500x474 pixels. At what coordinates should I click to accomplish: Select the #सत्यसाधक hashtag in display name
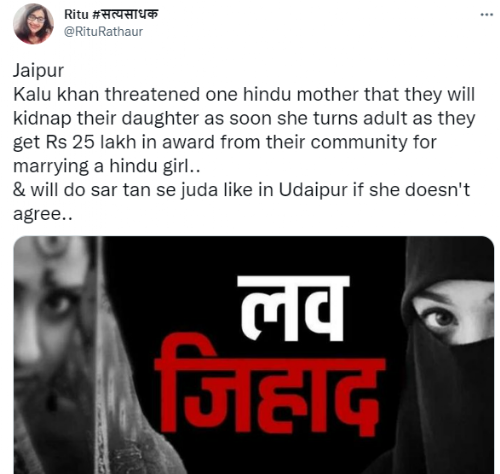(125, 14)
